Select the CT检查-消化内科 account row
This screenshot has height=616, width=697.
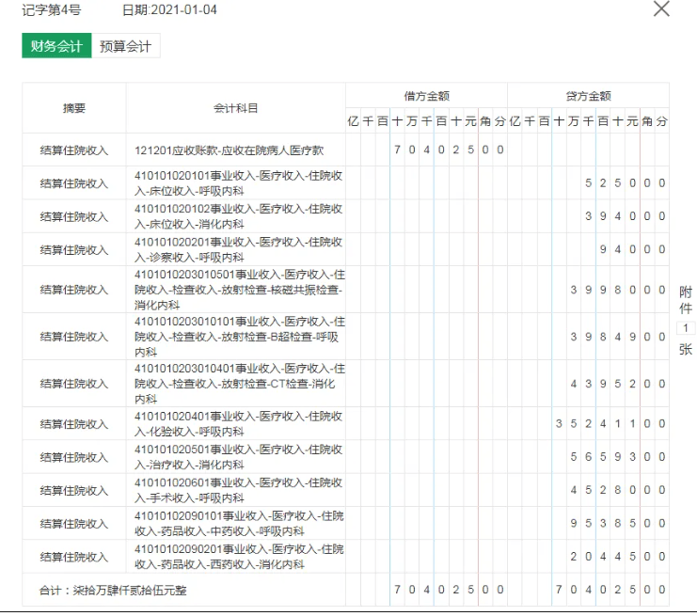[235, 384]
